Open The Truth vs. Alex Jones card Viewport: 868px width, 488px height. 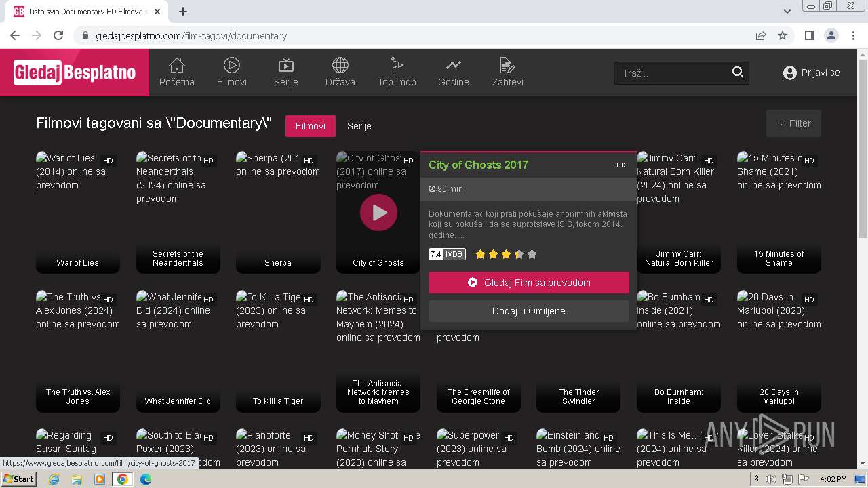78,351
